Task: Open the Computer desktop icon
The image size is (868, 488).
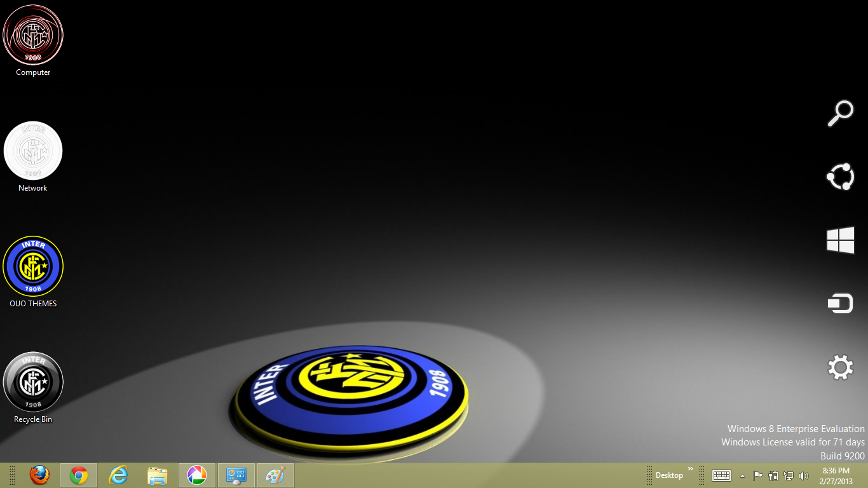Action: (33, 40)
